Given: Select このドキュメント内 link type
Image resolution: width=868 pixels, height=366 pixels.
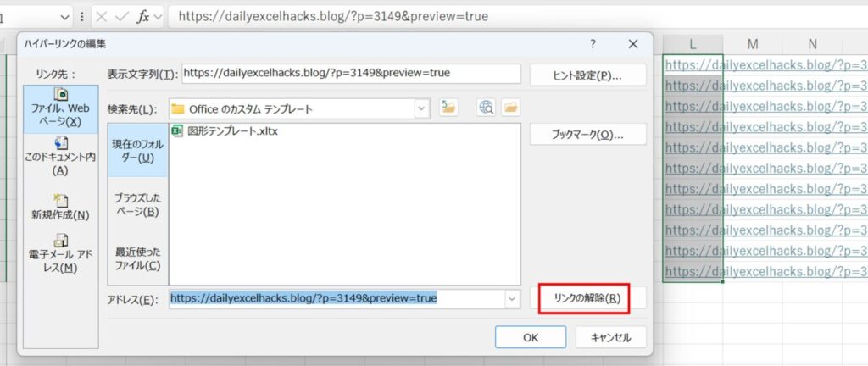Looking at the screenshot, I should [61, 157].
